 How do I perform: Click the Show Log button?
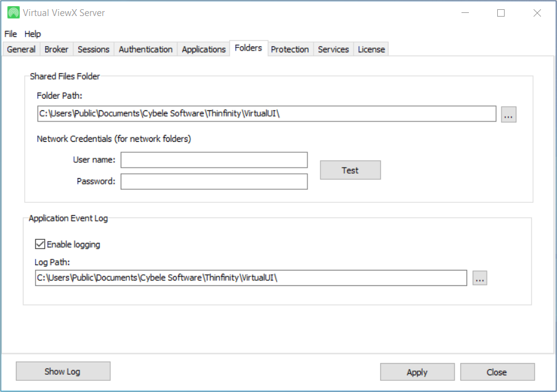[x=63, y=371]
